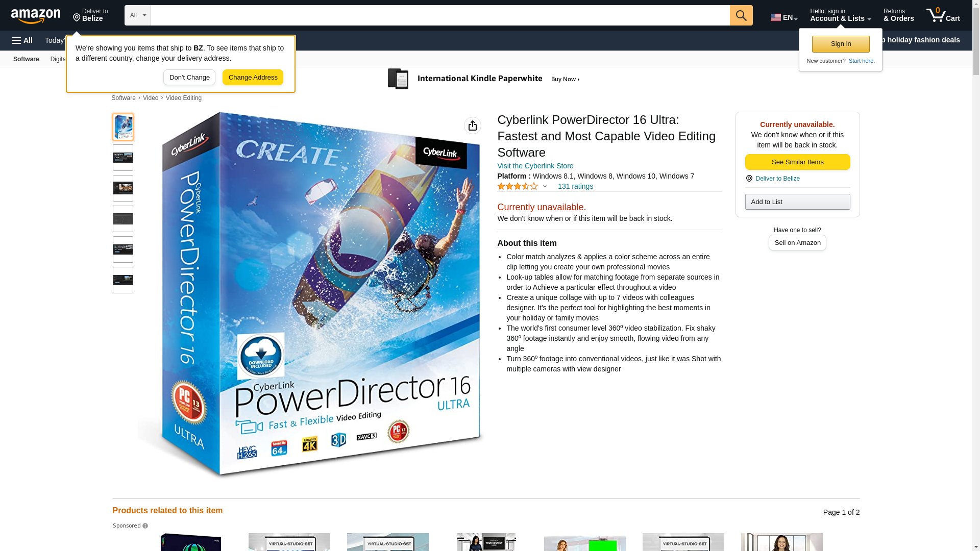
Task: Click the Change Address button
Action: click(x=253, y=78)
